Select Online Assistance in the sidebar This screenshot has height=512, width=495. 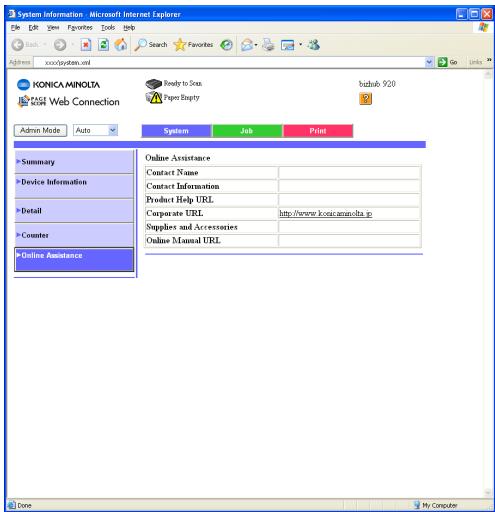pyautogui.click(x=74, y=259)
